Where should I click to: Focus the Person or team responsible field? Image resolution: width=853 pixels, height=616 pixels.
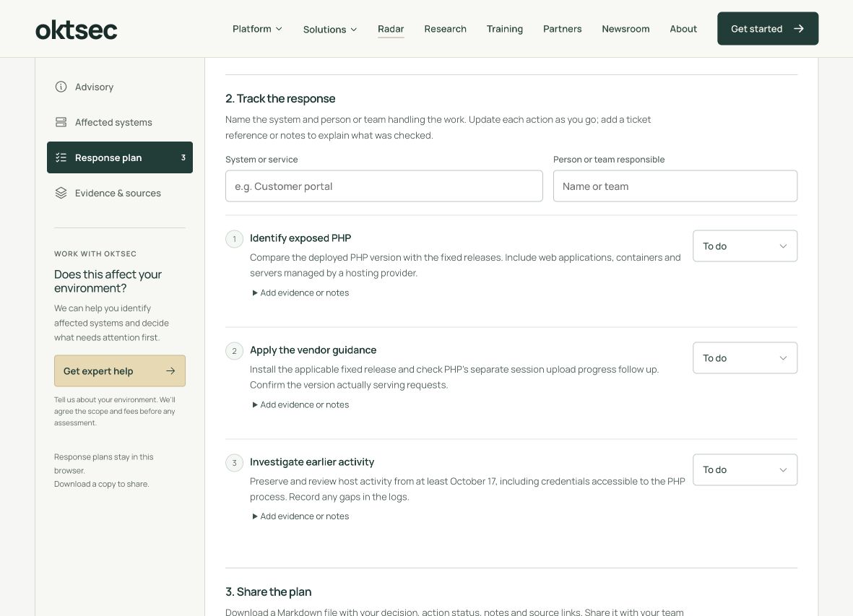[675, 186]
